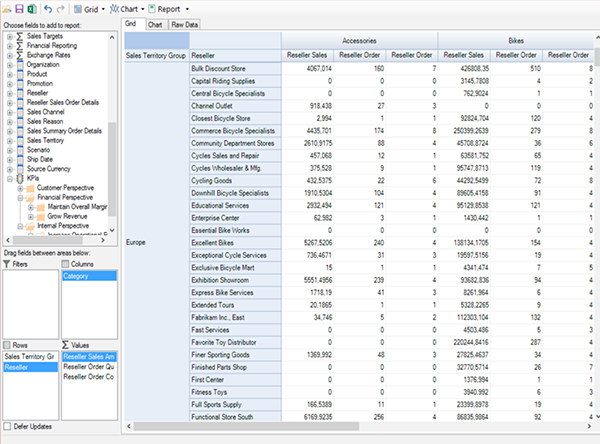
Task: Select Sales Territory Group in Rows area
Action: (x=31, y=357)
